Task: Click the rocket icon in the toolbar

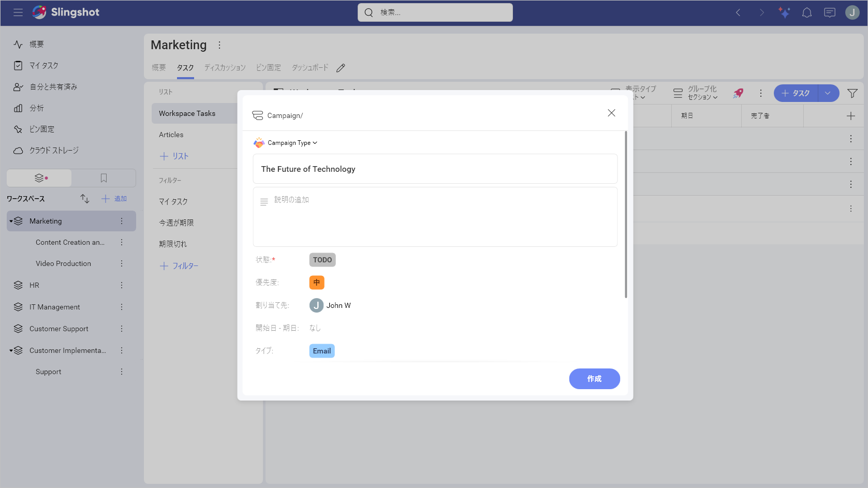Action: 738,93
